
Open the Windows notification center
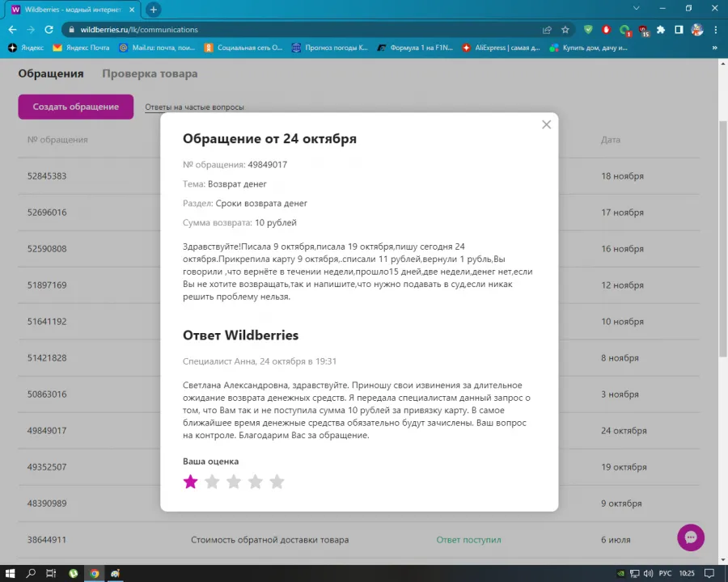click(709, 574)
